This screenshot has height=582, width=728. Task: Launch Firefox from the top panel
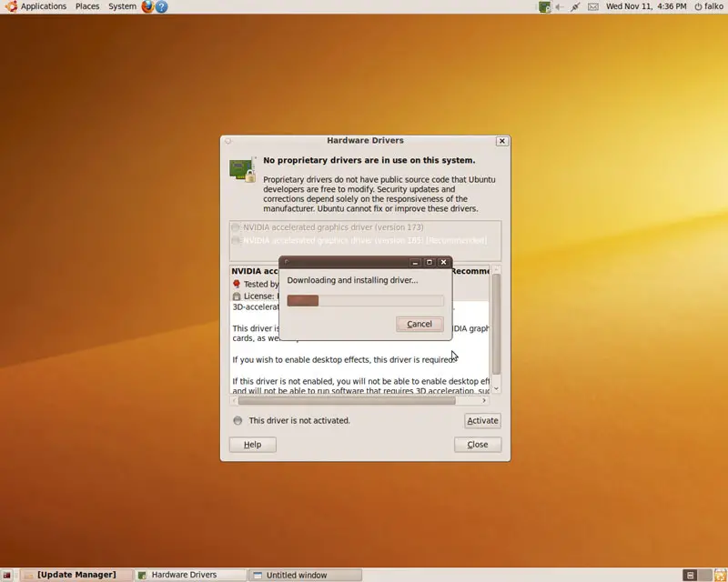(x=147, y=6)
